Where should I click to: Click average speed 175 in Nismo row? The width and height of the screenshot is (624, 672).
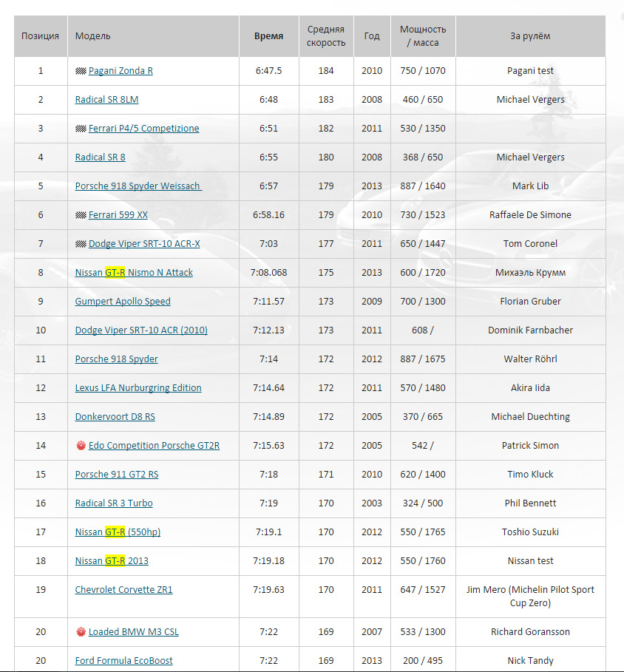pyautogui.click(x=326, y=273)
